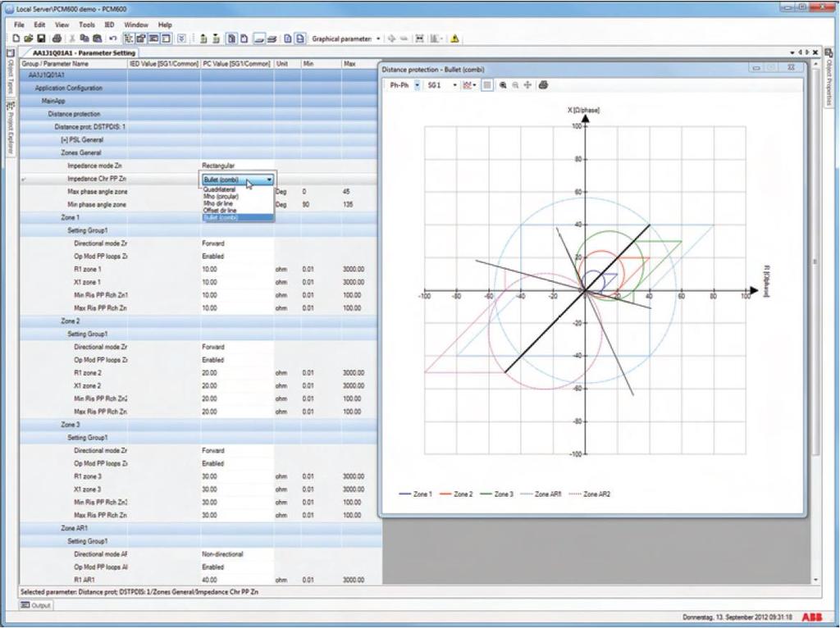The height and width of the screenshot is (628, 840).
Task: Open the Tools menu
Action: click(87, 25)
